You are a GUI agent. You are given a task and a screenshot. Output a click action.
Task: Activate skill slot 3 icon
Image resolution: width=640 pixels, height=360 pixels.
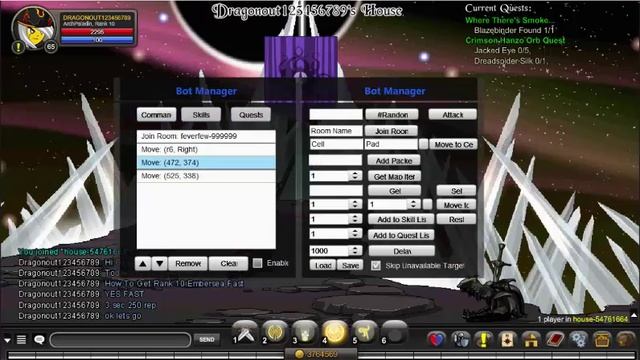[304, 333]
